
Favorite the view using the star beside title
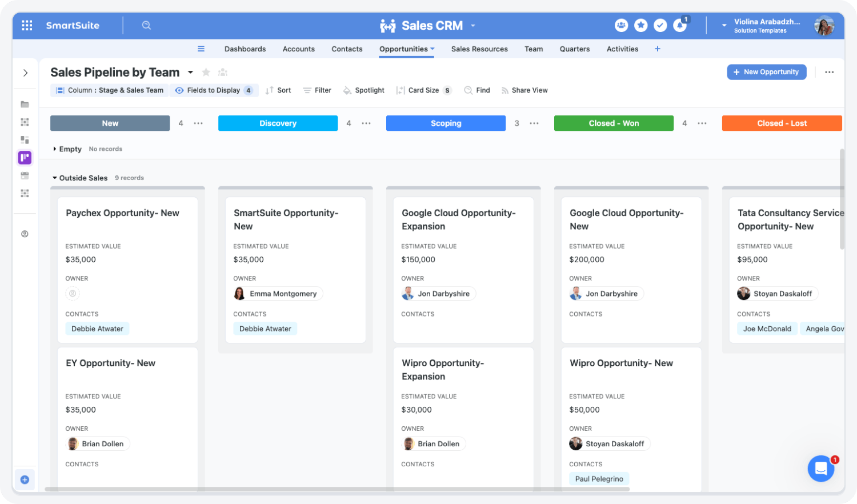(x=206, y=72)
